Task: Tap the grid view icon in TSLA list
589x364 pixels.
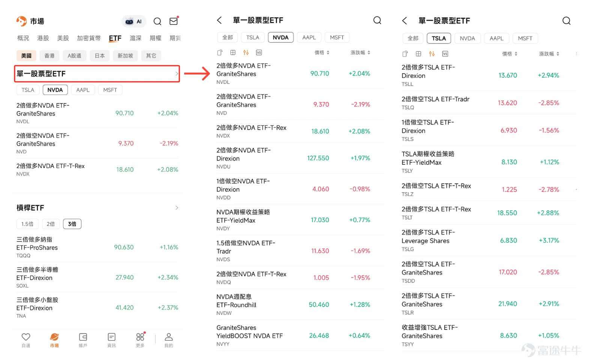Action: pos(419,54)
